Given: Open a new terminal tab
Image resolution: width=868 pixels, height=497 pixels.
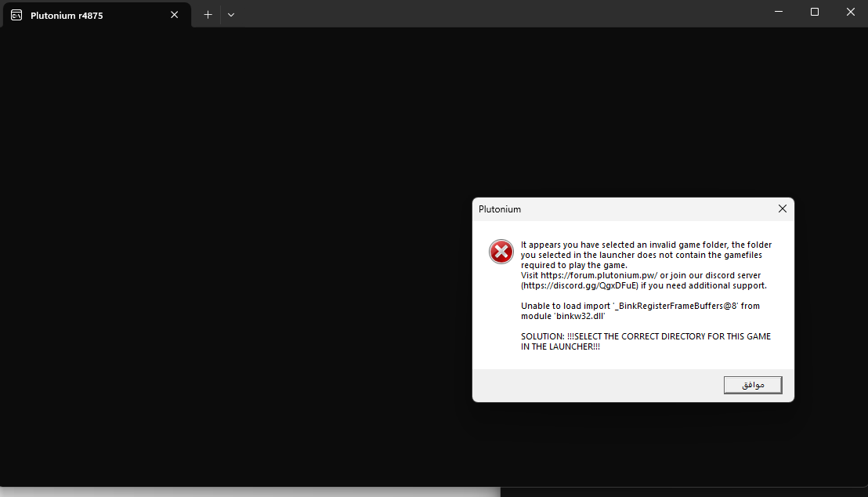Looking at the screenshot, I should coord(208,15).
